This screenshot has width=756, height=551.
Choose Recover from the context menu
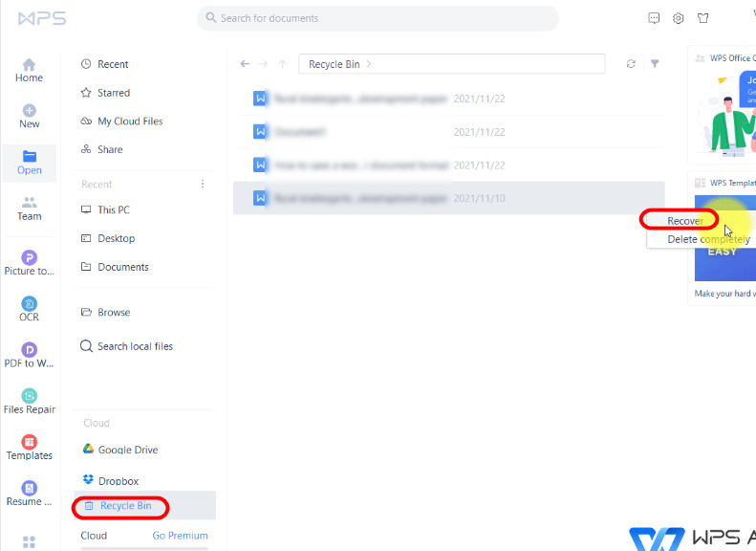point(685,221)
